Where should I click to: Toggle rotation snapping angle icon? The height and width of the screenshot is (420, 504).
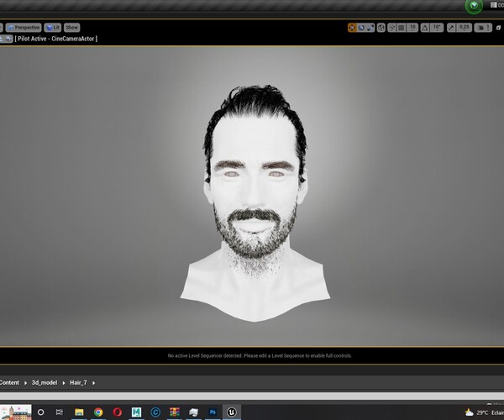(x=425, y=28)
